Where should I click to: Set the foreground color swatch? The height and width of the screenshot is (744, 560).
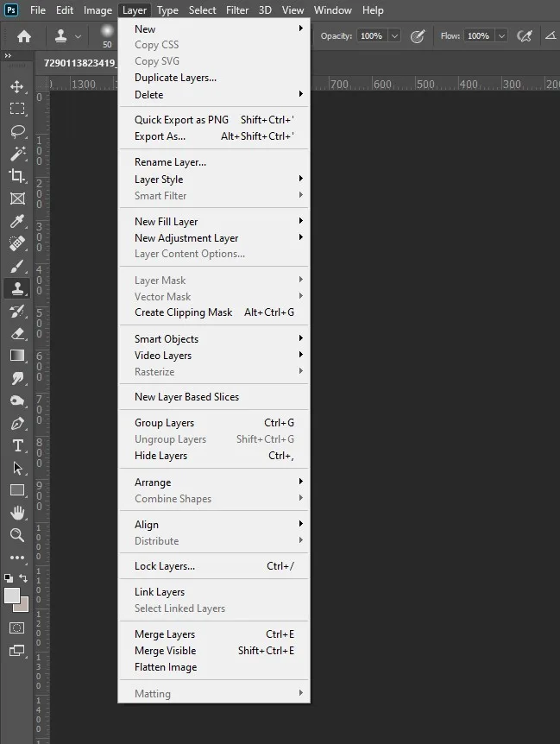click(11, 595)
